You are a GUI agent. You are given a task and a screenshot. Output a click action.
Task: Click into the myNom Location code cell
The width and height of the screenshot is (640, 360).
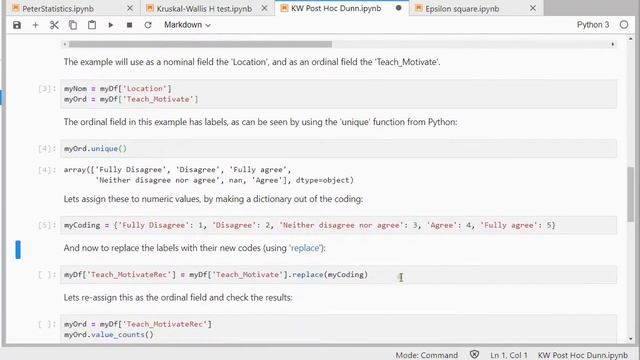click(x=338, y=94)
